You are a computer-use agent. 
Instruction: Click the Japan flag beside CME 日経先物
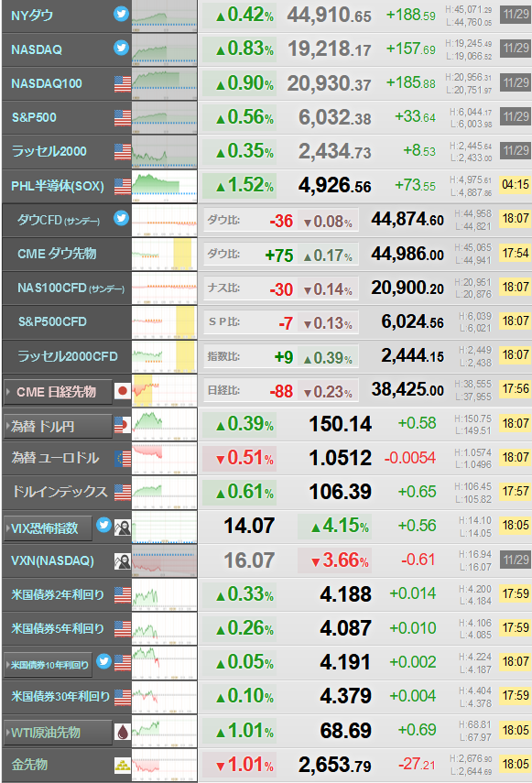click(123, 390)
